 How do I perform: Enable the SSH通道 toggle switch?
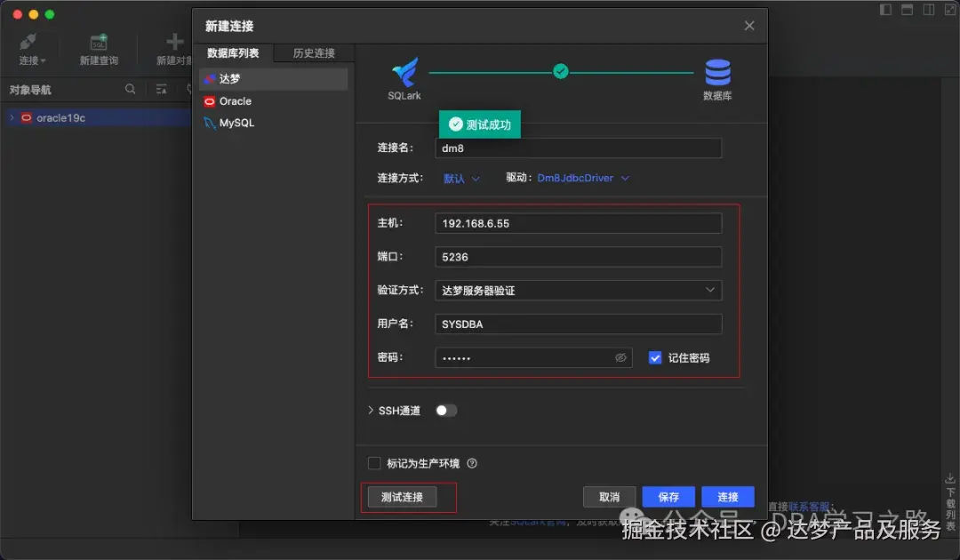click(x=446, y=410)
